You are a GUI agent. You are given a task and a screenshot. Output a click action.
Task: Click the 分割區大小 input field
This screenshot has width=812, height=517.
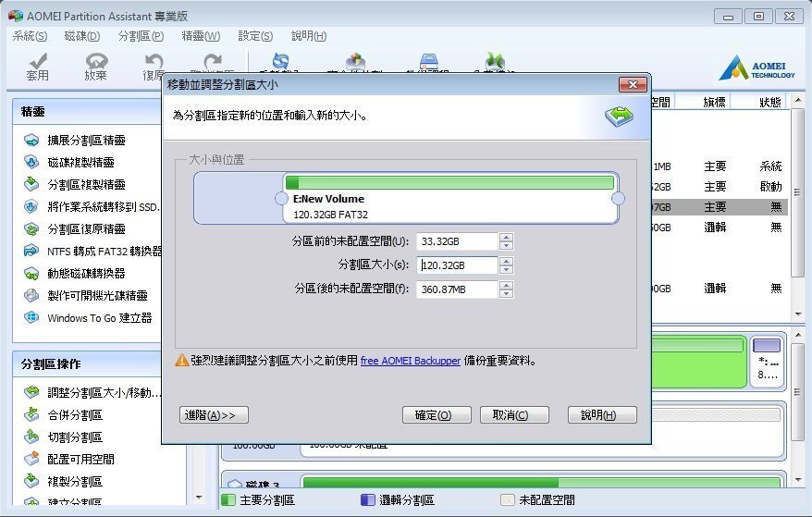click(457, 265)
